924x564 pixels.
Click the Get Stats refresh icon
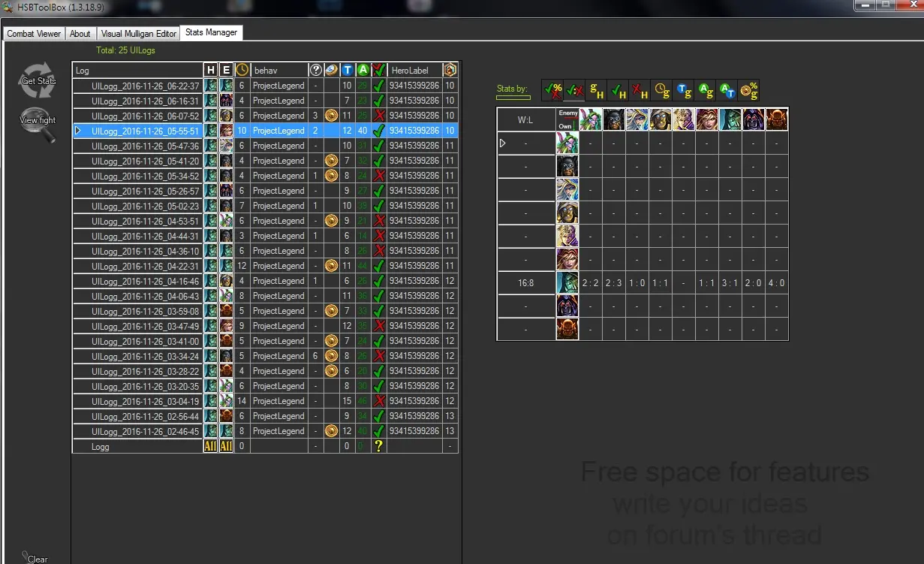click(38, 80)
